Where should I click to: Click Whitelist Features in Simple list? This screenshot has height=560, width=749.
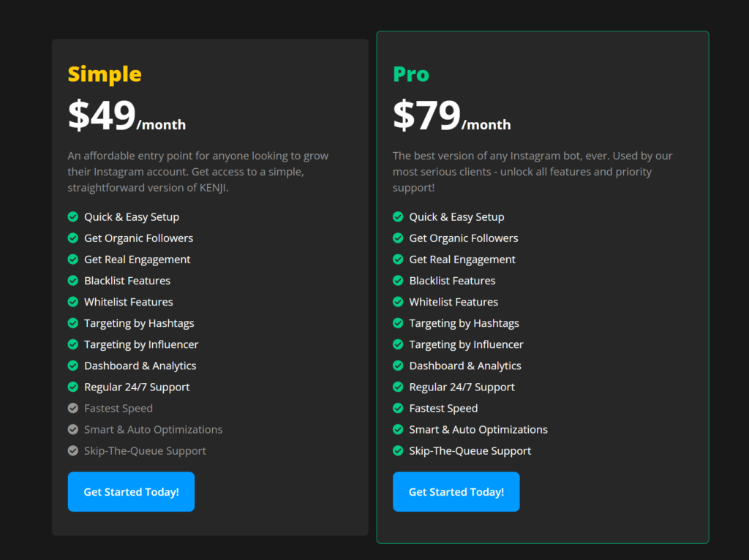[129, 302]
